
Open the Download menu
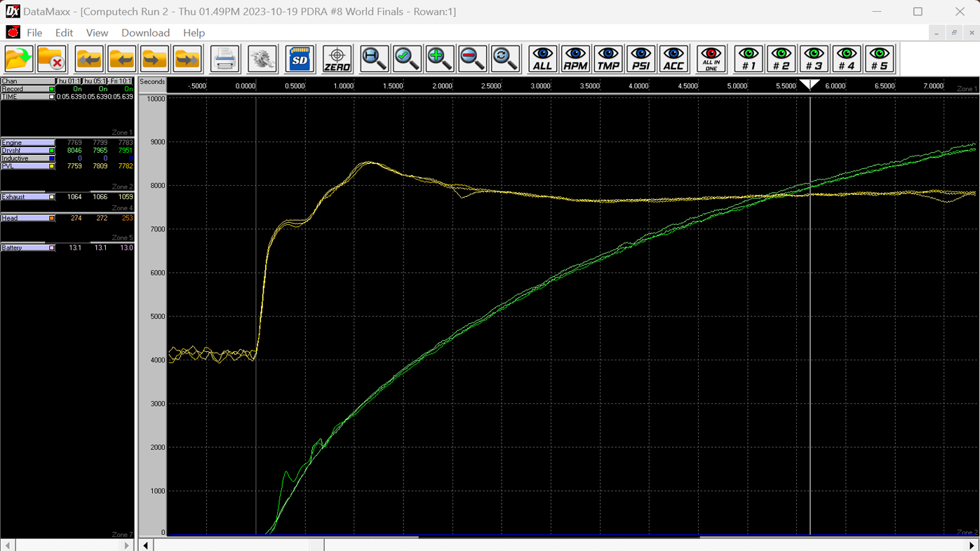[145, 32]
